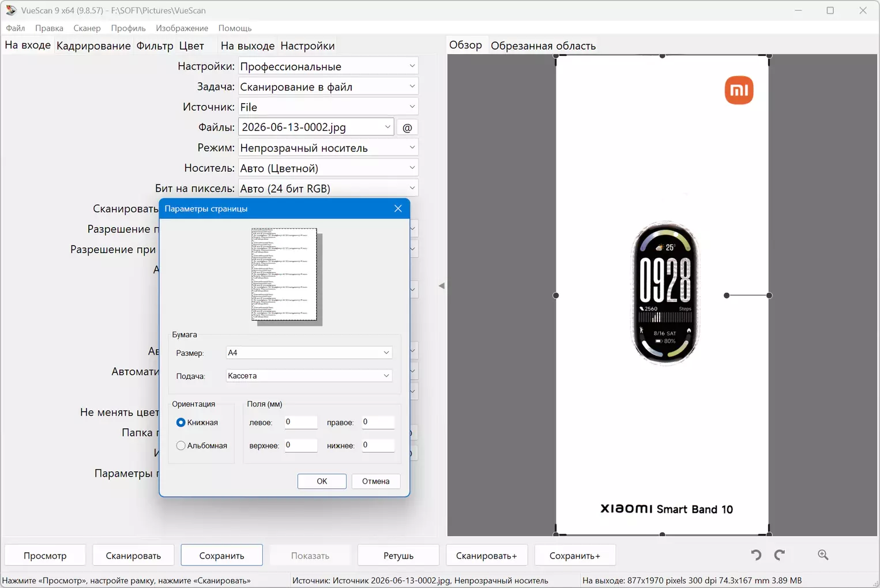The image size is (880, 588).
Task: Click the Сканировать+ button
Action: pos(487,555)
